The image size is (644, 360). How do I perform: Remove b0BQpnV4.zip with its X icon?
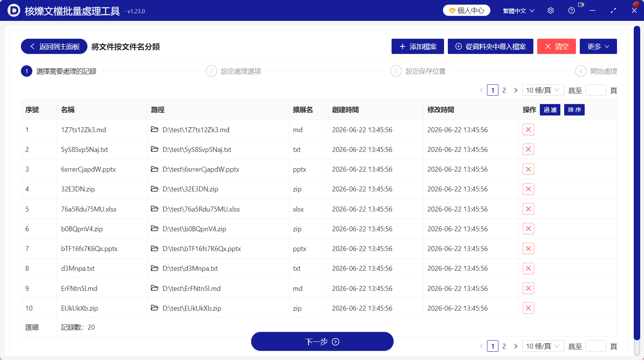(528, 229)
